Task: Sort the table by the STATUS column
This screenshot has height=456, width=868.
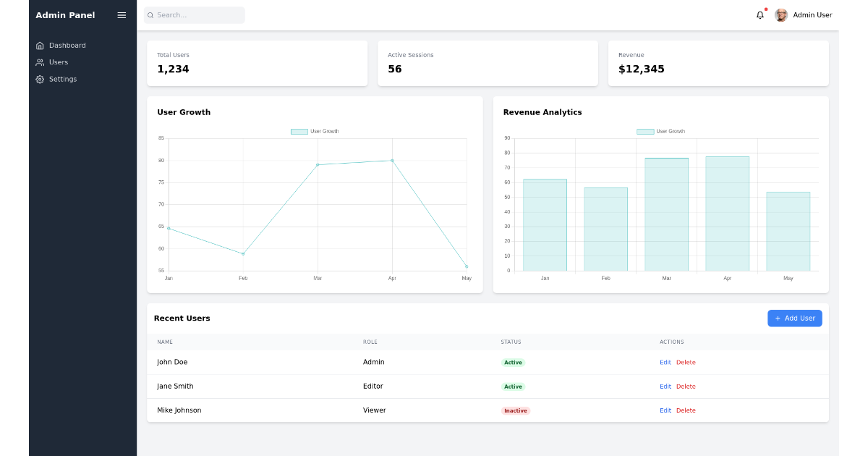Action: tap(512, 342)
